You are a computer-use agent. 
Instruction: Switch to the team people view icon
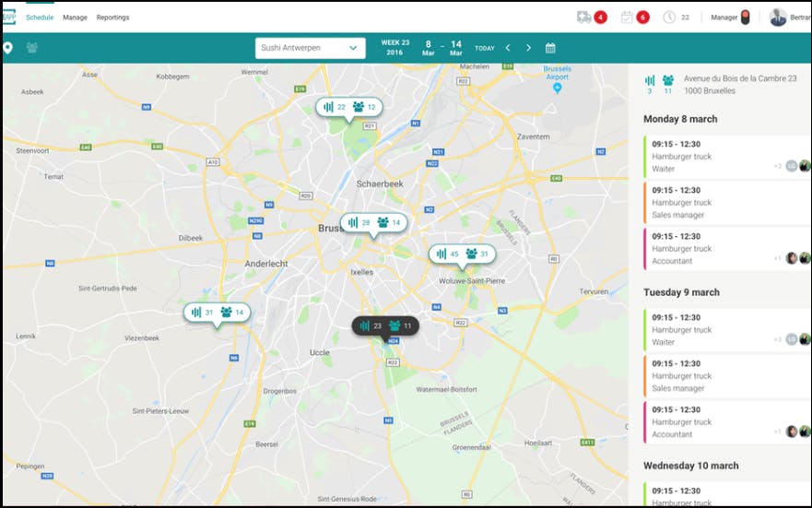pos(32,48)
